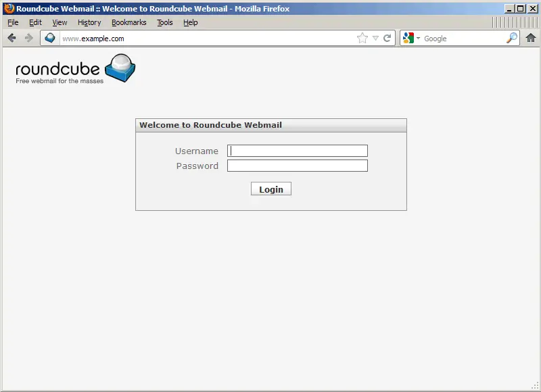Open the Help menu
The width and height of the screenshot is (541, 392).
(x=191, y=22)
